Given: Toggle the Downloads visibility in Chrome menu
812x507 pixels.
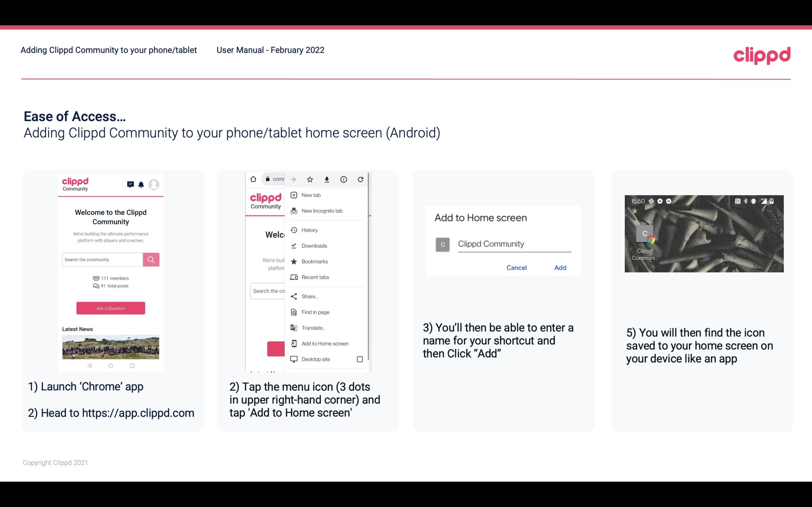Looking at the screenshot, I should click(314, 245).
